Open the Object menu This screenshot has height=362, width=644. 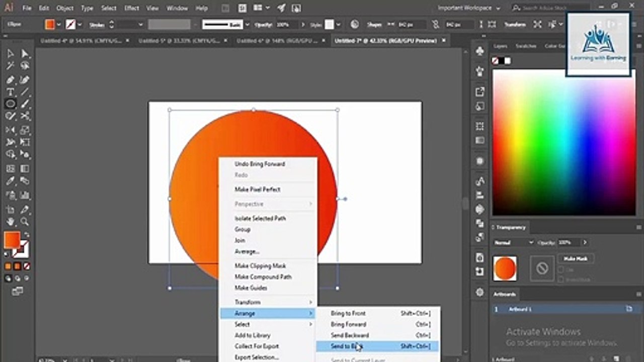point(64,8)
